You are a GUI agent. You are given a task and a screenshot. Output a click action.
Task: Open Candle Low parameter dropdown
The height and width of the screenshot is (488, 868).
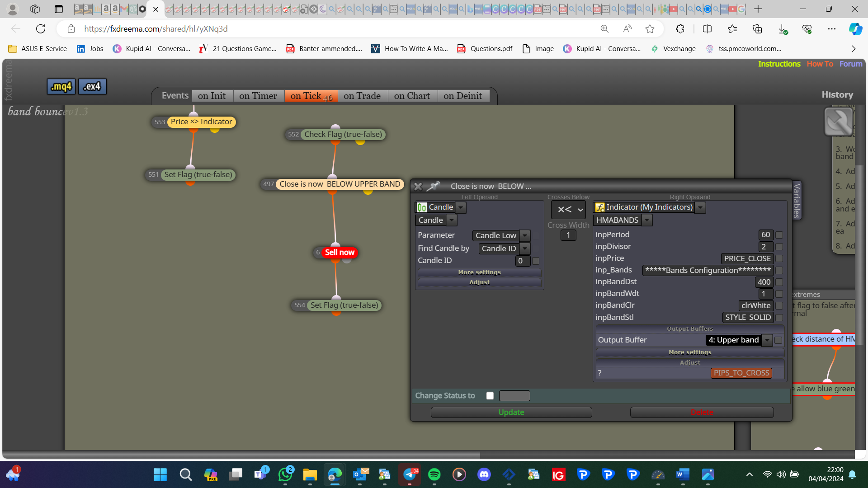[x=525, y=235]
